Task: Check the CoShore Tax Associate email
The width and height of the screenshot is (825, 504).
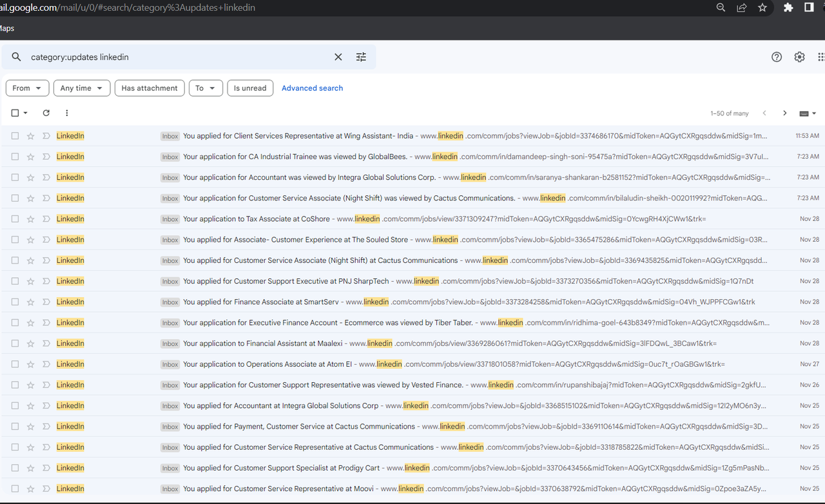Action: pos(15,219)
